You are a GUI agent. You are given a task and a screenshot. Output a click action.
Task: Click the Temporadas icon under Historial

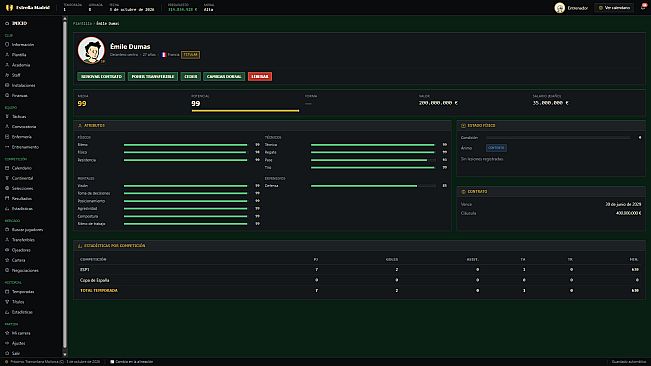pos(7,291)
